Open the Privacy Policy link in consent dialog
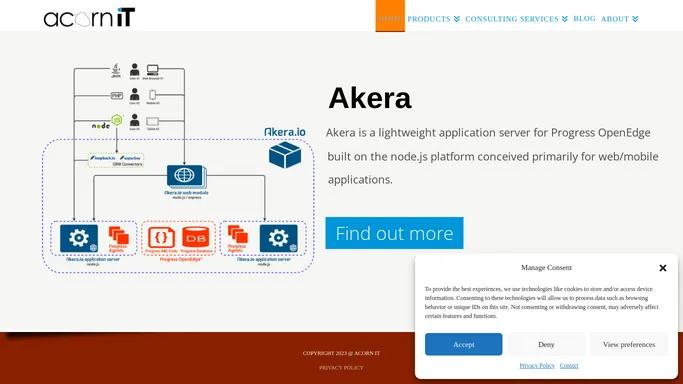Image resolution: width=683 pixels, height=384 pixels. pyautogui.click(x=537, y=366)
